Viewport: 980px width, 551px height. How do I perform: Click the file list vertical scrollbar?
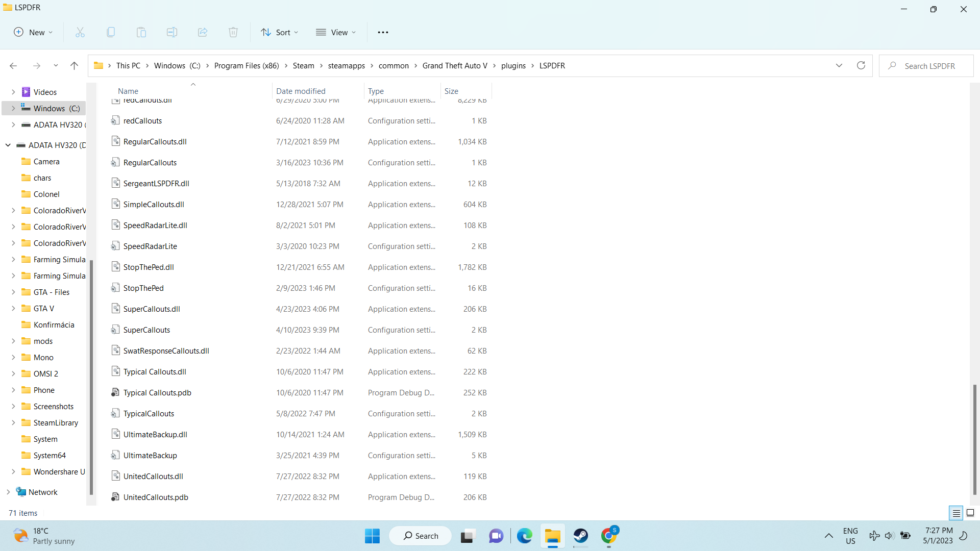[x=974, y=439]
